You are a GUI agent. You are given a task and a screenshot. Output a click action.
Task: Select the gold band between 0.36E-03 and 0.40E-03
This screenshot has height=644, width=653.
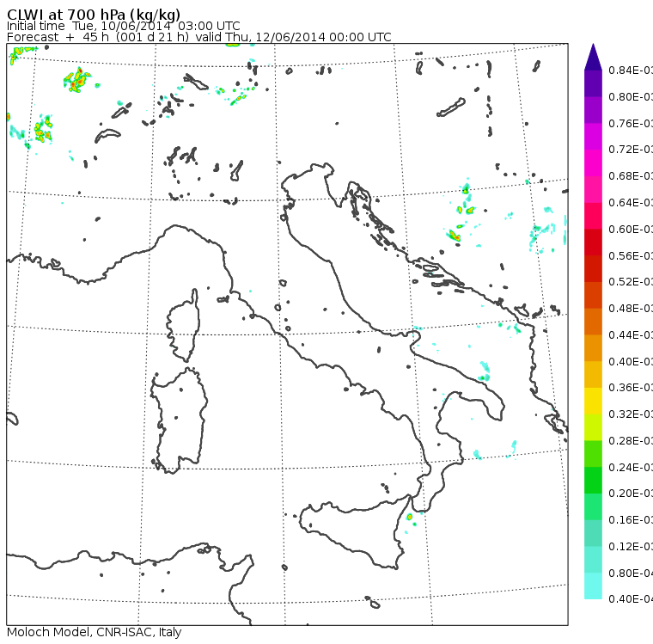pos(593,375)
